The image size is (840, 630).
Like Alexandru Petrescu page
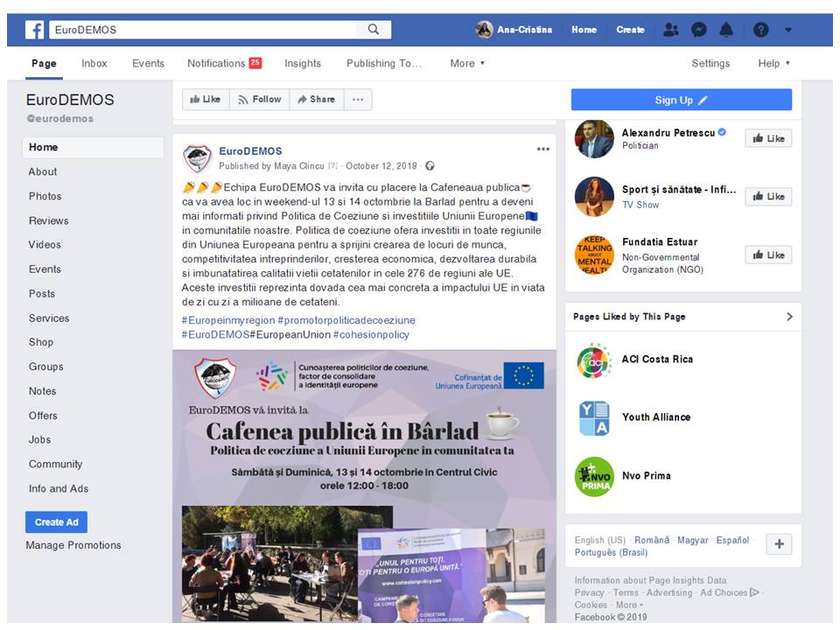(x=768, y=139)
